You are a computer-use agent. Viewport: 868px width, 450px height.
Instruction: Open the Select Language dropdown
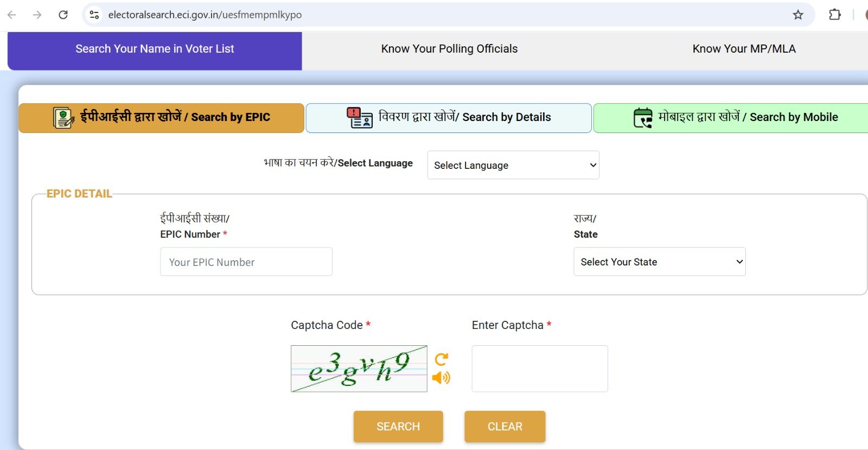point(513,165)
